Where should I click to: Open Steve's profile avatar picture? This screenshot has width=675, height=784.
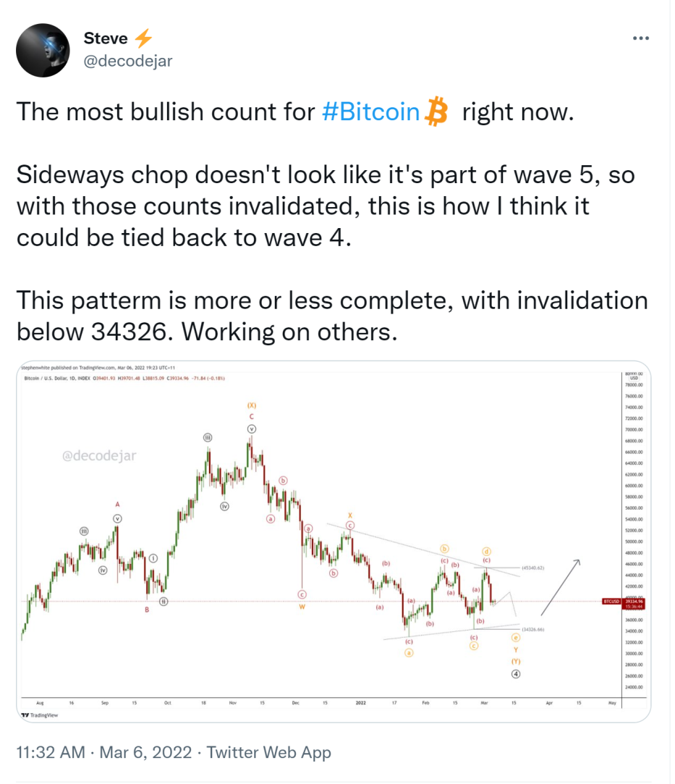(x=43, y=50)
